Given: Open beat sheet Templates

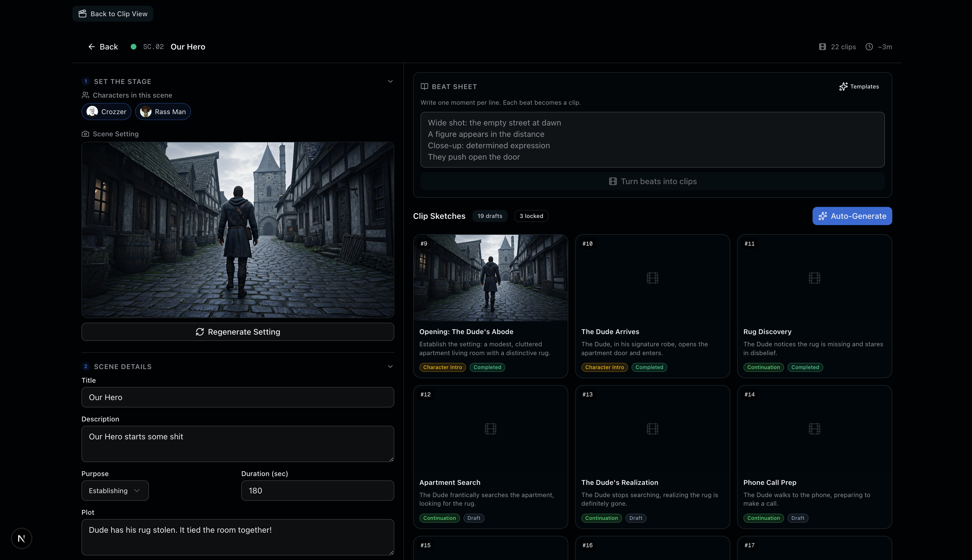Looking at the screenshot, I should point(859,87).
